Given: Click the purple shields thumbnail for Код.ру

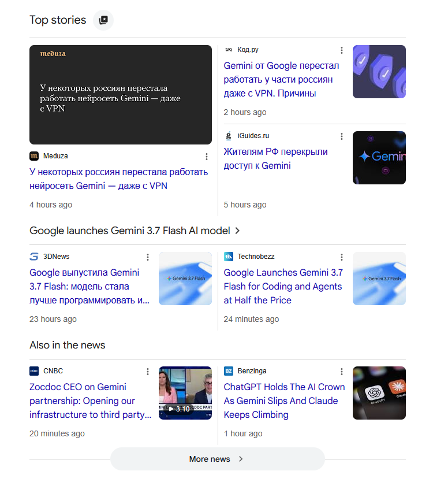Looking at the screenshot, I should [x=379, y=72].
